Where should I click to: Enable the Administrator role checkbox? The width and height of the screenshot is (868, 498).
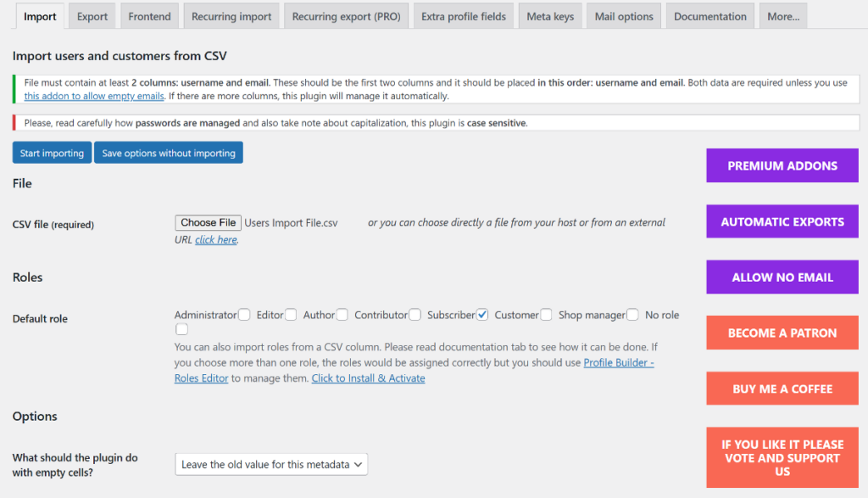coord(244,314)
